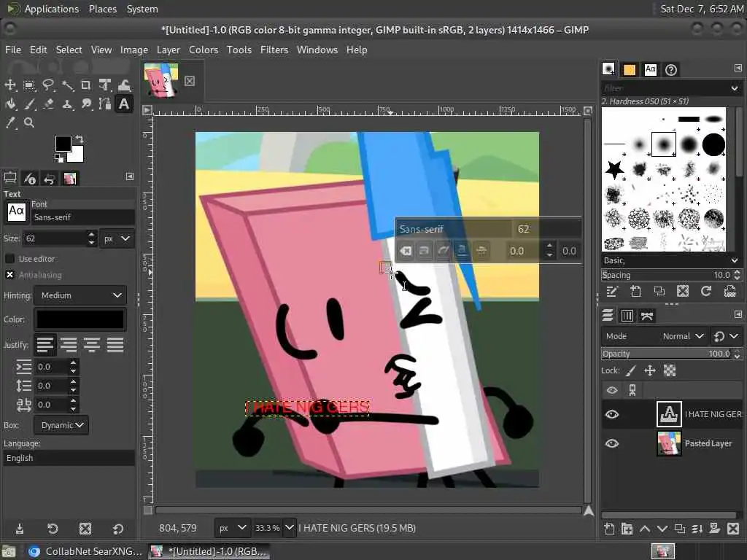Open the brush filter dropdown arrow
This screenshot has width=747, height=560.
click(735, 88)
